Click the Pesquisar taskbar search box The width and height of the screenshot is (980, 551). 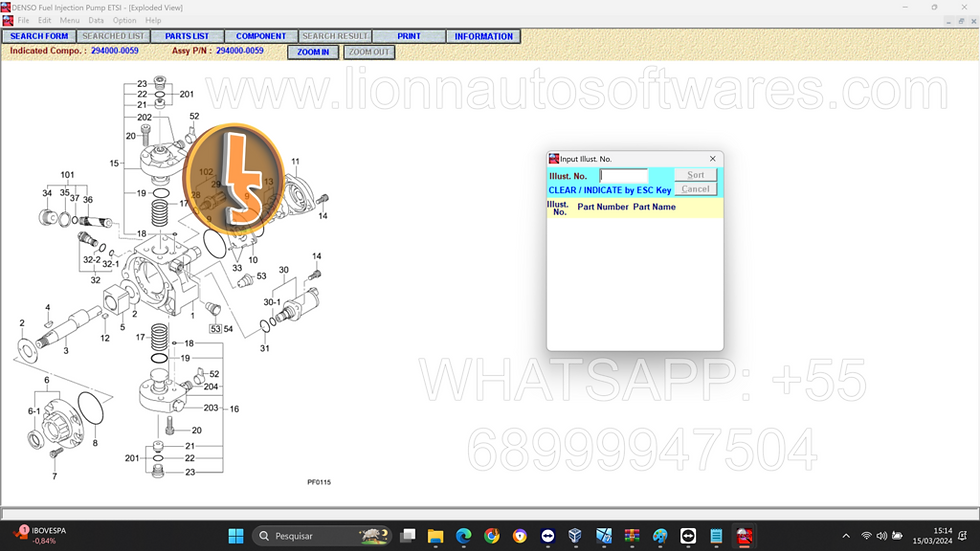click(x=322, y=536)
